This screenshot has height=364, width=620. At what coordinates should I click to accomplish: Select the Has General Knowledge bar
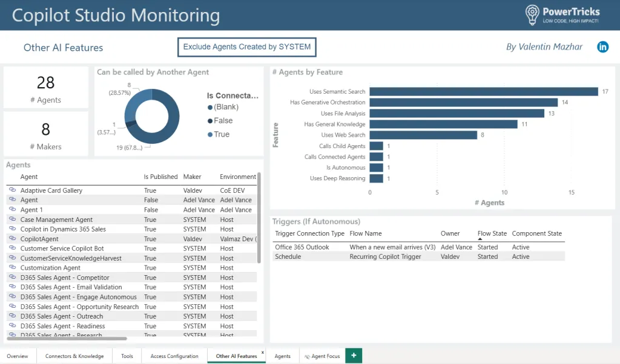(444, 124)
